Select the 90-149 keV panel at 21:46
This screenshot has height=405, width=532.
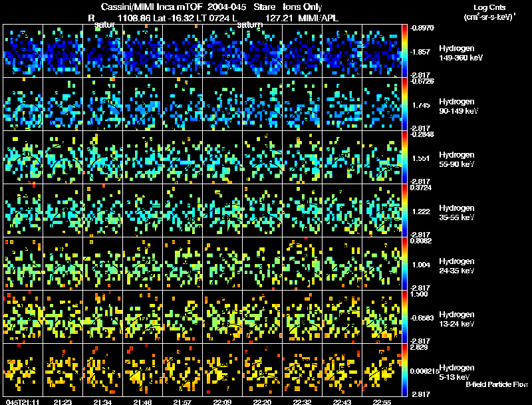point(143,104)
